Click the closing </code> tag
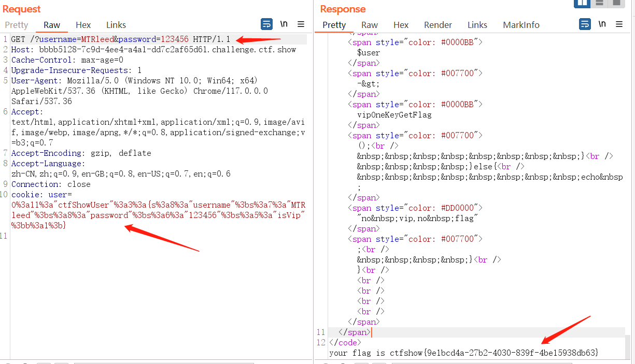Image resolution: width=635 pixels, height=364 pixels. tap(345, 343)
